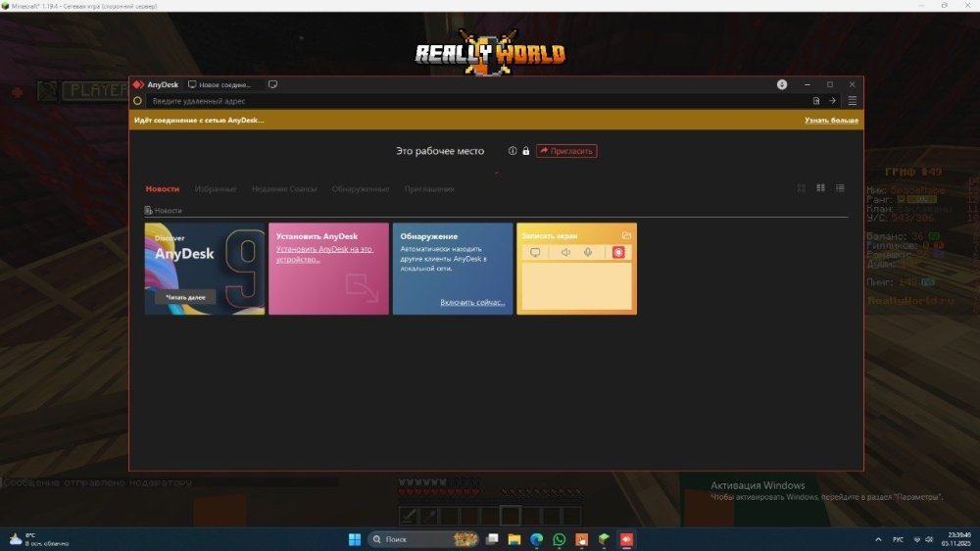Switch to medium grid view
980x551 pixels.
820,188
